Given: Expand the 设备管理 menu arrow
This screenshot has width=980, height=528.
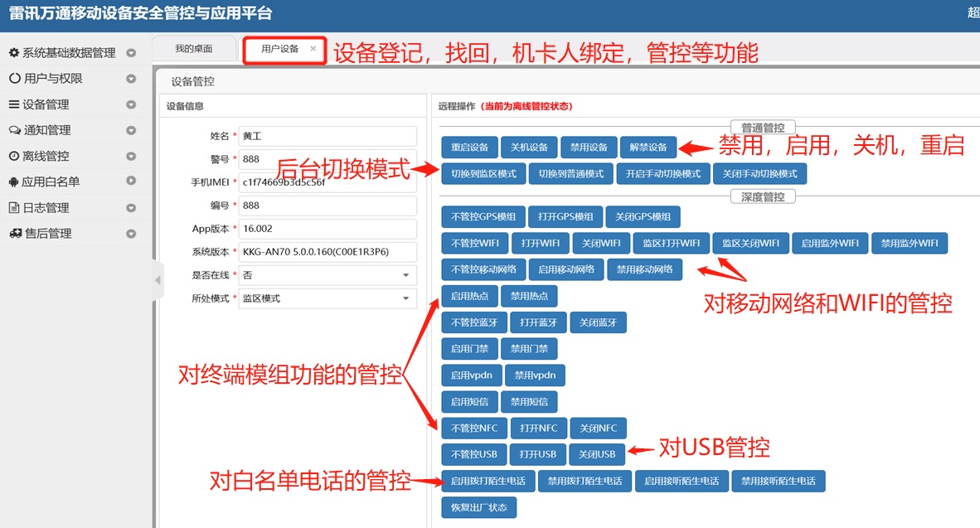Looking at the screenshot, I should coord(131,104).
